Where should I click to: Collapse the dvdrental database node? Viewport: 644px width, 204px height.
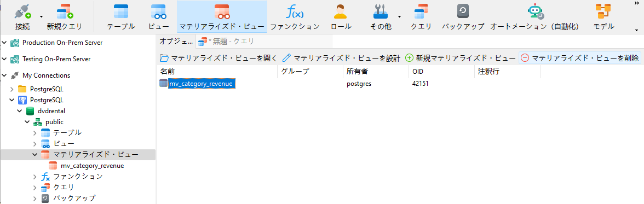20,111
